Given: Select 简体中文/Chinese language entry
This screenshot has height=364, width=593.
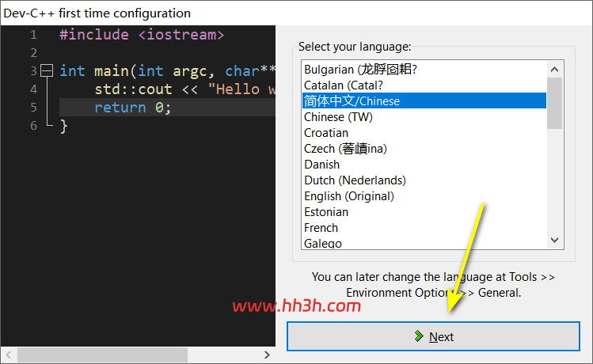Looking at the screenshot, I should click(x=424, y=101).
